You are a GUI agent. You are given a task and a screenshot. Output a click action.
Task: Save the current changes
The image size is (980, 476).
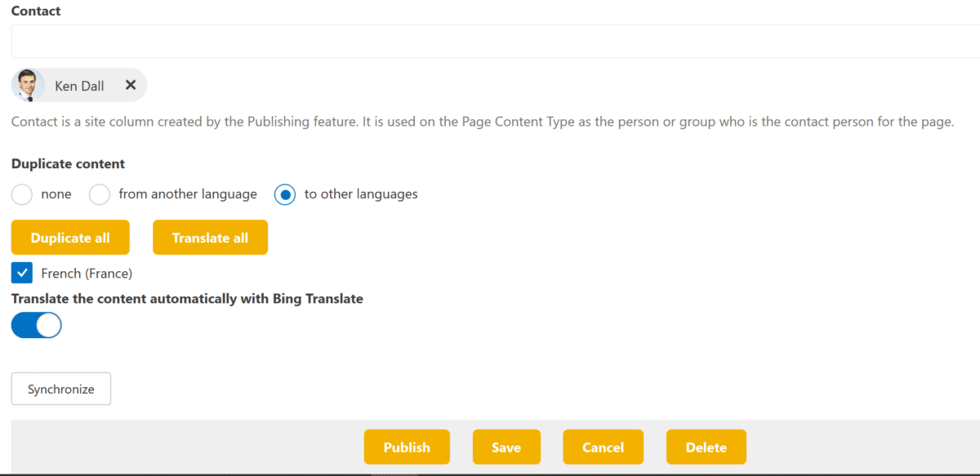click(x=506, y=447)
